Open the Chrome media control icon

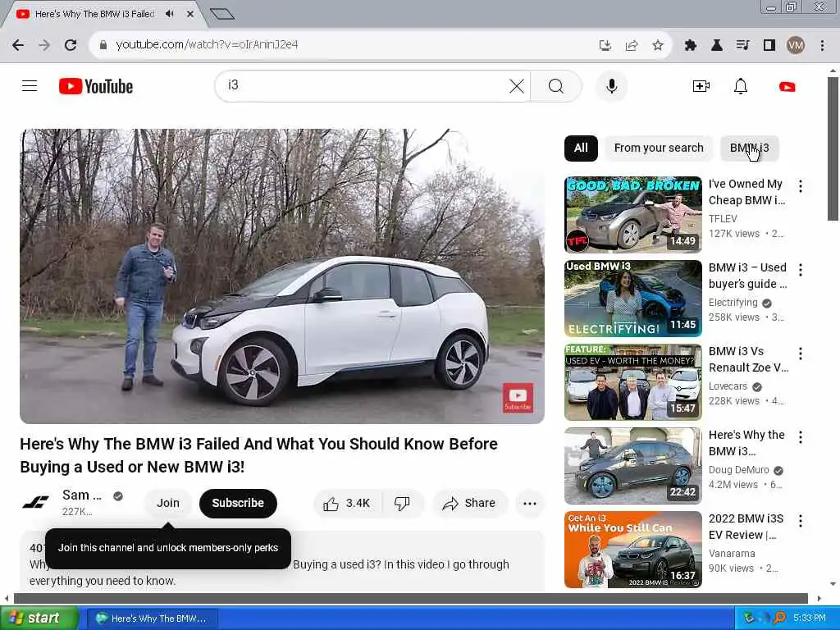[x=742, y=46]
